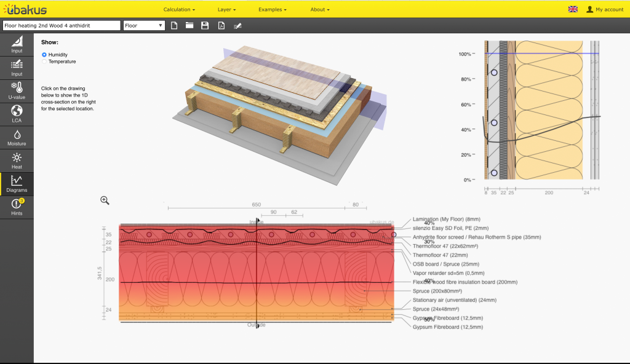
Task: Open the About menu
Action: pyautogui.click(x=320, y=10)
